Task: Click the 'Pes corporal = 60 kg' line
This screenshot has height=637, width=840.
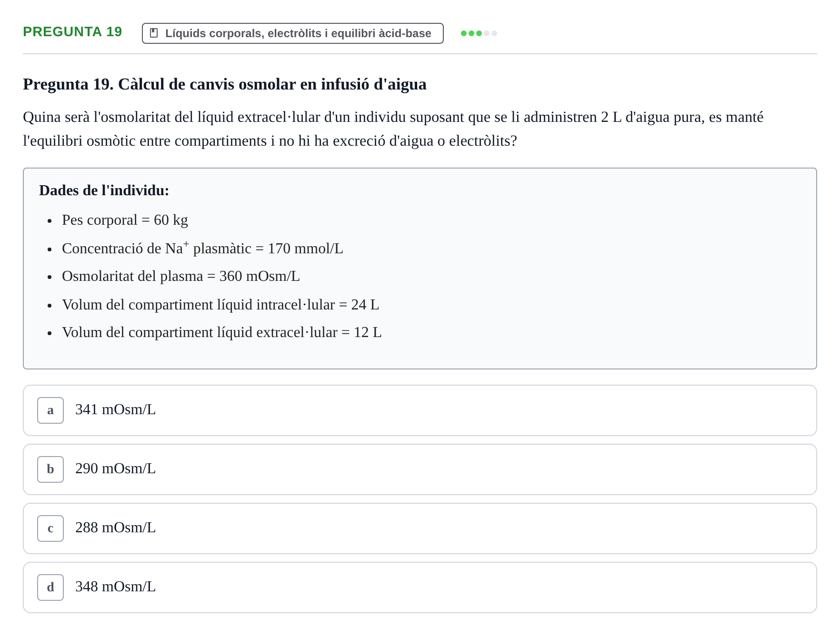Action: coord(125,220)
